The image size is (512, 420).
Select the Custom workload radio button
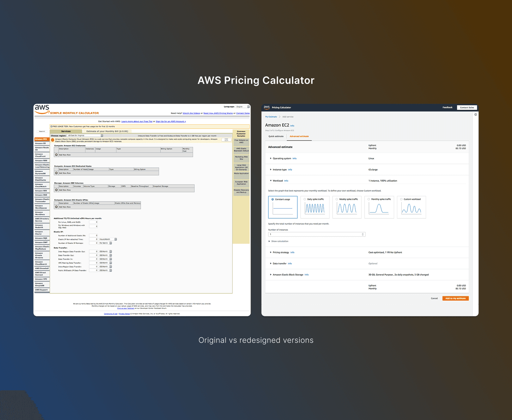coord(401,199)
